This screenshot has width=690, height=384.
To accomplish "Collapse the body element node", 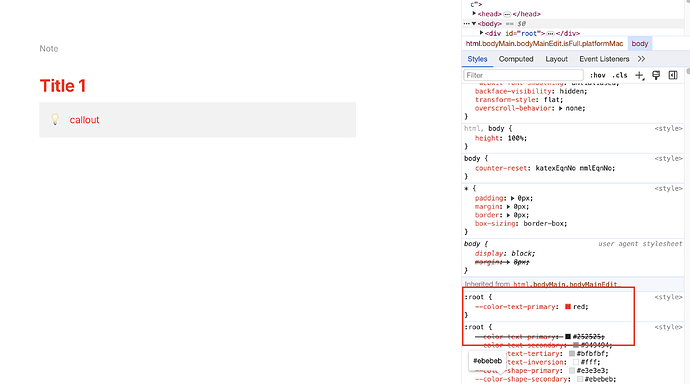I will pyautogui.click(x=474, y=24).
